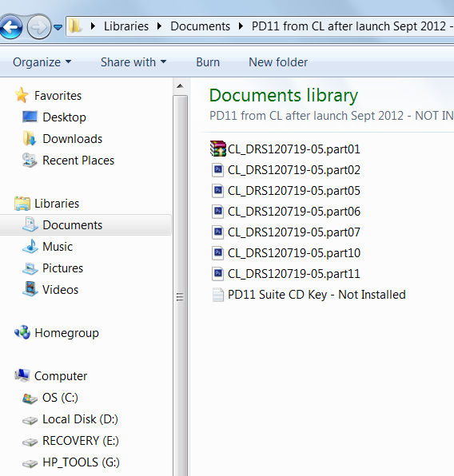Click Documents in the address bar path
Screen dimensions: 454x476
[x=201, y=26]
